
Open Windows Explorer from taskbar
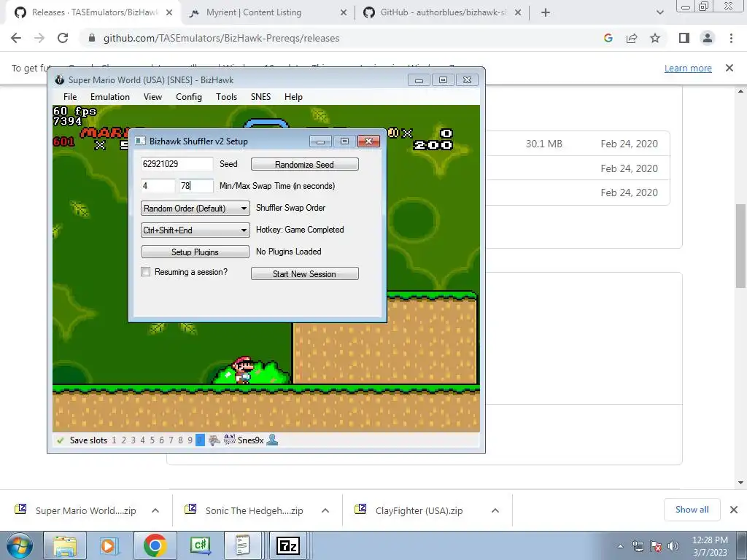click(x=65, y=545)
